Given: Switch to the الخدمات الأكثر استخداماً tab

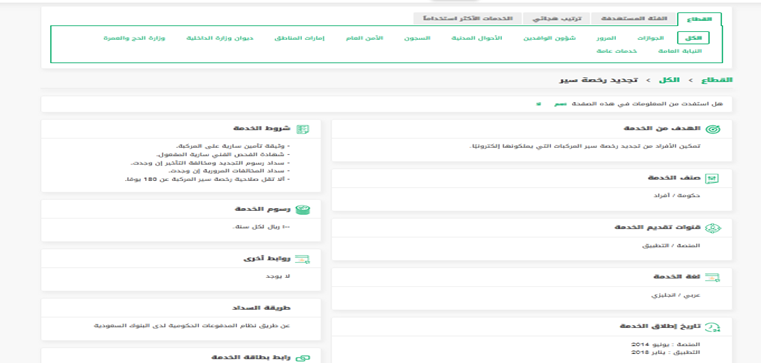Looking at the screenshot, I should 467,18.
